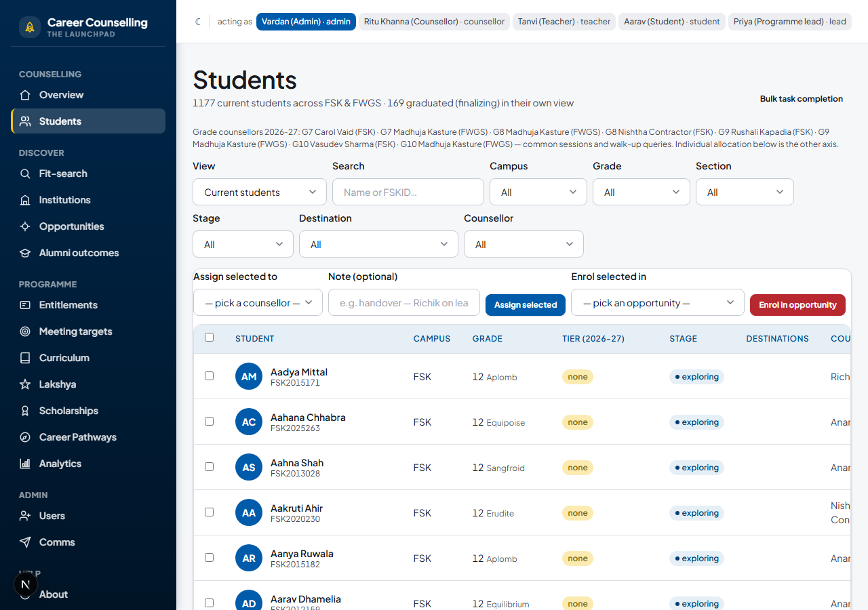The height and width of the screenshot is (610, 868).
Task: Click Aahana Chhabra's exploring stage badge
Action: [x=696, y=422]
